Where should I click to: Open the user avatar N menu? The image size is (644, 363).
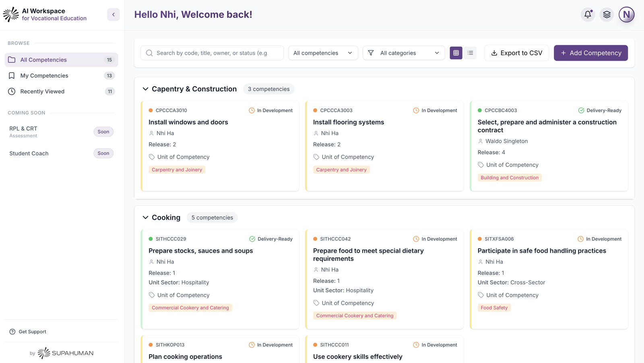point(626,14)
